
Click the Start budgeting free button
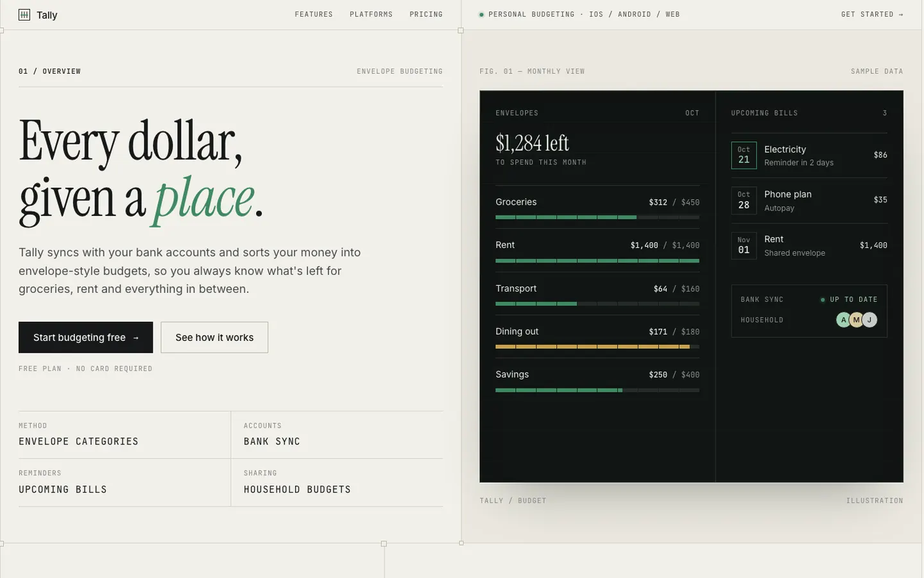coord(86,337)
